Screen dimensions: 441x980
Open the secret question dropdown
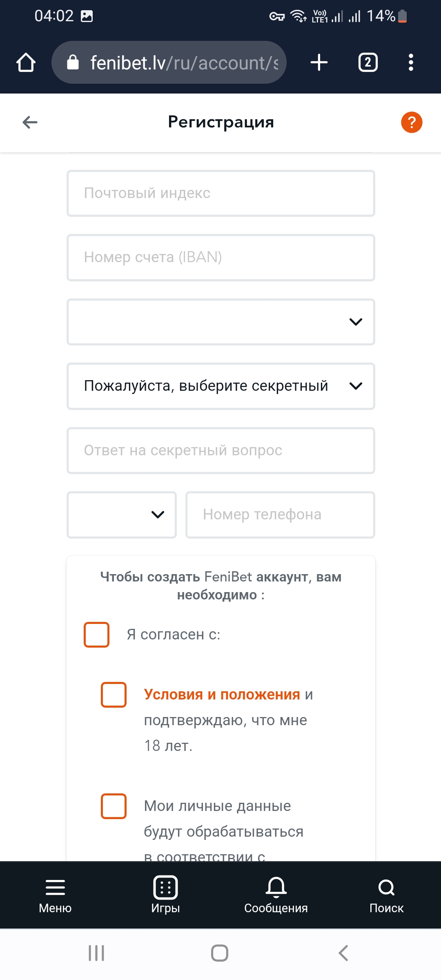220,386
